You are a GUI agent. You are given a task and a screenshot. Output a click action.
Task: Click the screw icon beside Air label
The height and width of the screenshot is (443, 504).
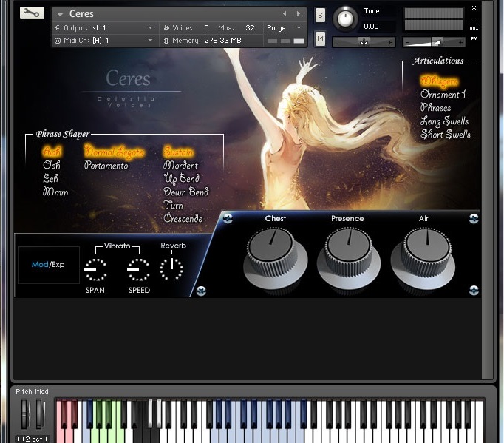pyautogui.click(x=474, y=218)
